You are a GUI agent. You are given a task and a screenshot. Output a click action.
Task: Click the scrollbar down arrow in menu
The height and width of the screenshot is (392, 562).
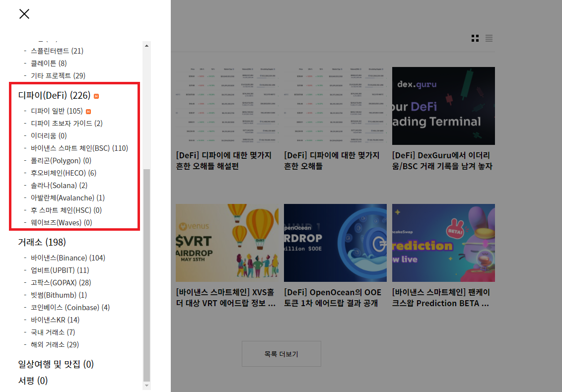(146, 386)
